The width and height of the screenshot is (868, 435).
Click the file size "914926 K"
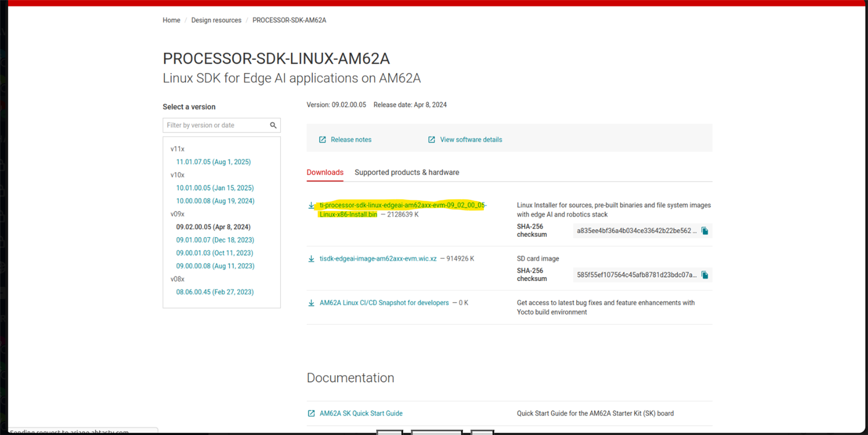click(x=461, y=259)
